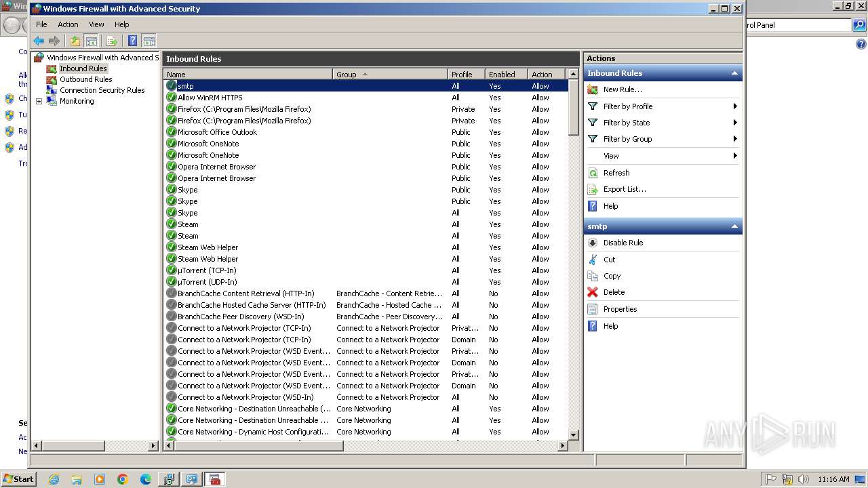Click Refresh in Actions pane

click(x=616, y=173)
